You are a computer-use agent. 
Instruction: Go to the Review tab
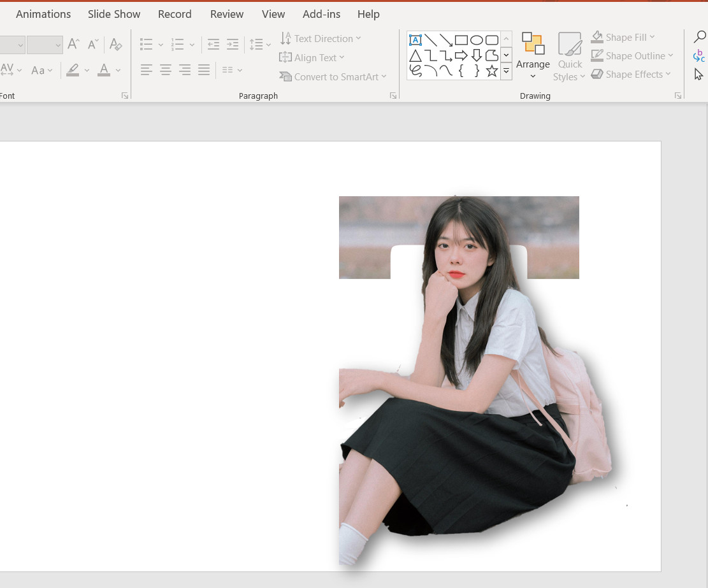227,14
